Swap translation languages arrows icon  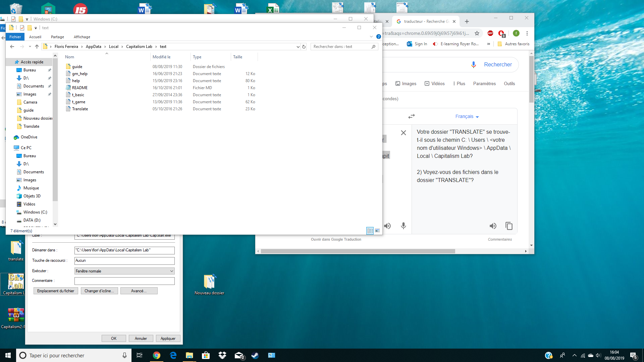point(412,116)
